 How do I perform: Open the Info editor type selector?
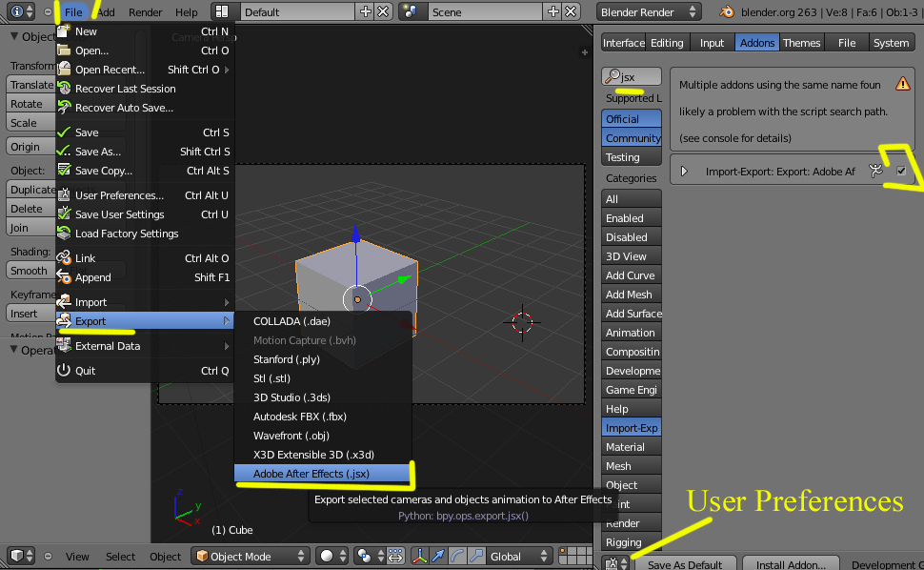pos(23,11)
